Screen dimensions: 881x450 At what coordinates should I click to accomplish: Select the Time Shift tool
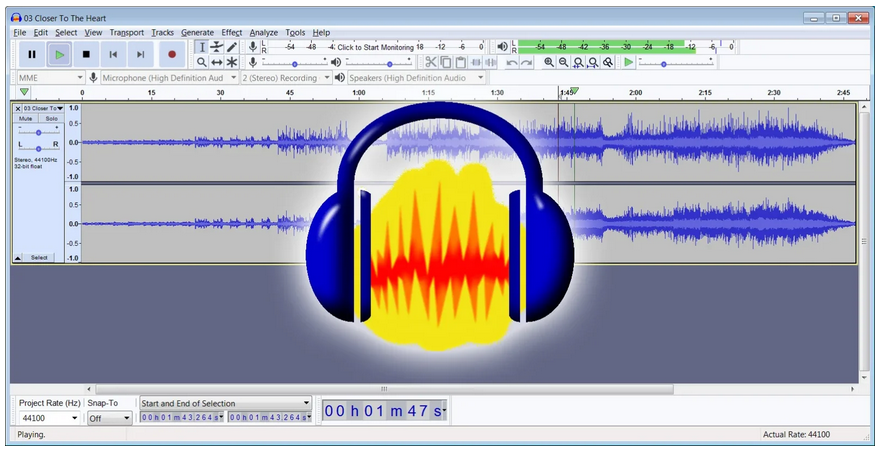coord(217,62)
